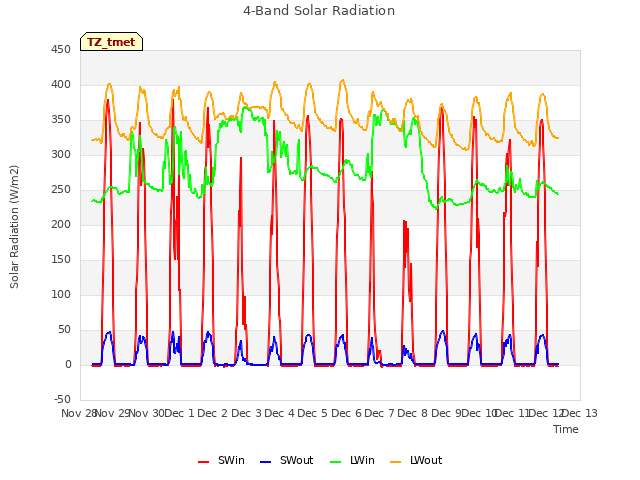Click the chart title 4-Band Solar Radiation

[x=319, y=11]
